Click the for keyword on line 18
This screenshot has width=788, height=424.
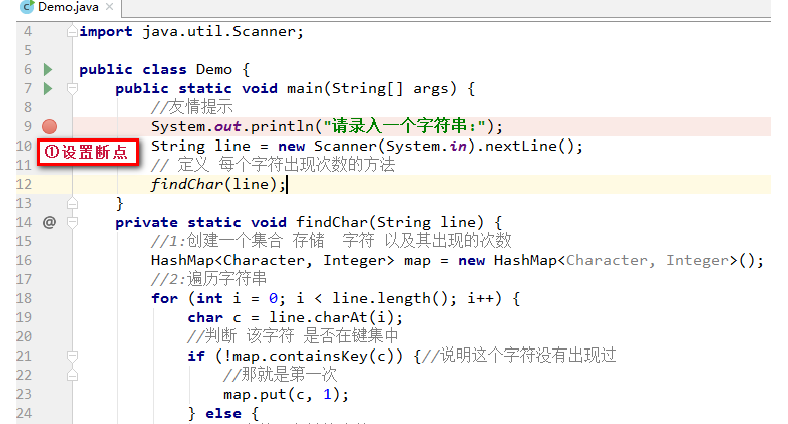[x=164, y=298]
